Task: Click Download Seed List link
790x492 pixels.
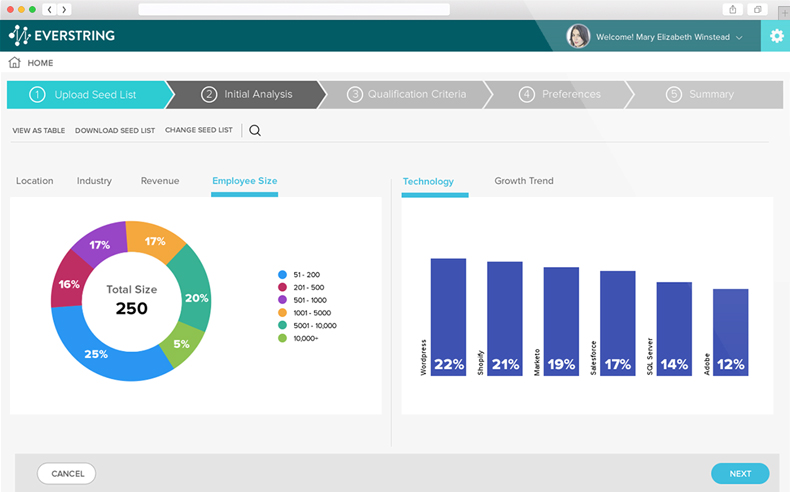Action: (115, 130)
